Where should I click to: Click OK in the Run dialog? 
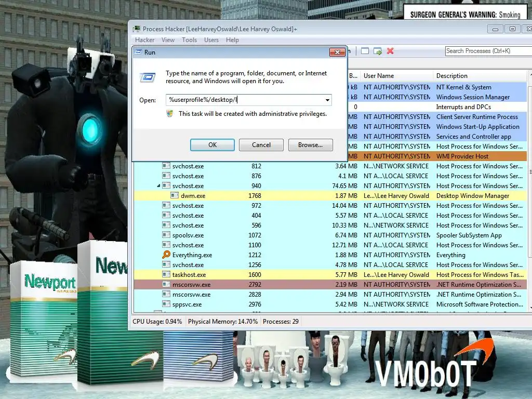click(212, 145)
